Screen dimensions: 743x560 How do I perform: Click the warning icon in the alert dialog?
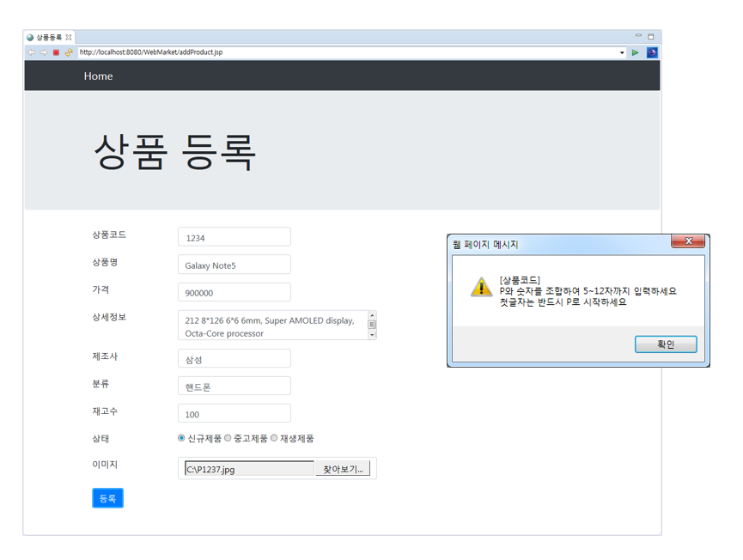(x=481, y=287)
